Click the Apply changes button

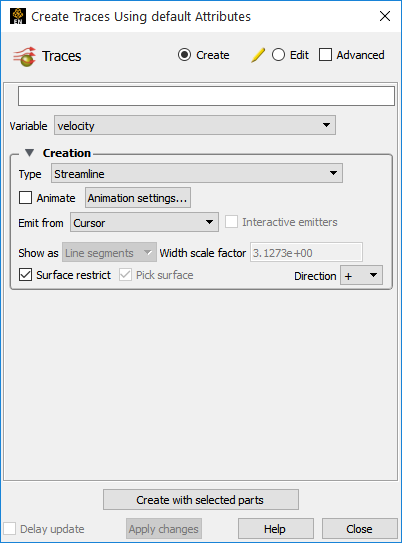[164, 528]
